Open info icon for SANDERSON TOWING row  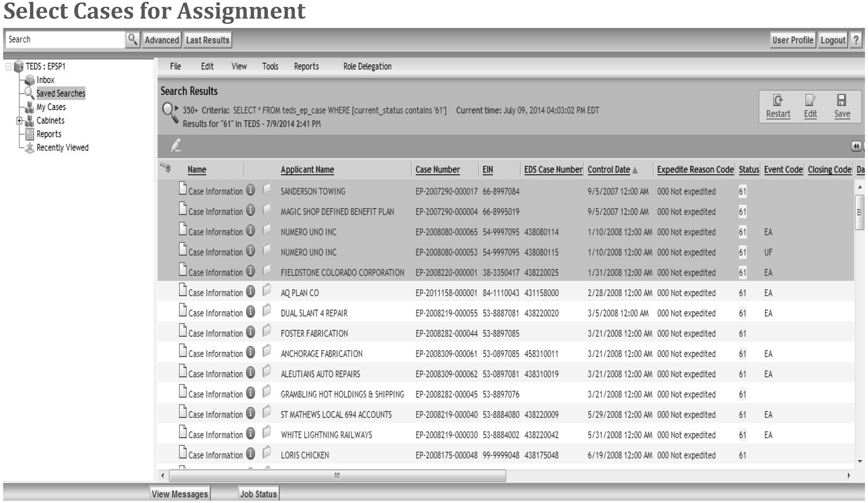coord(251,190)
